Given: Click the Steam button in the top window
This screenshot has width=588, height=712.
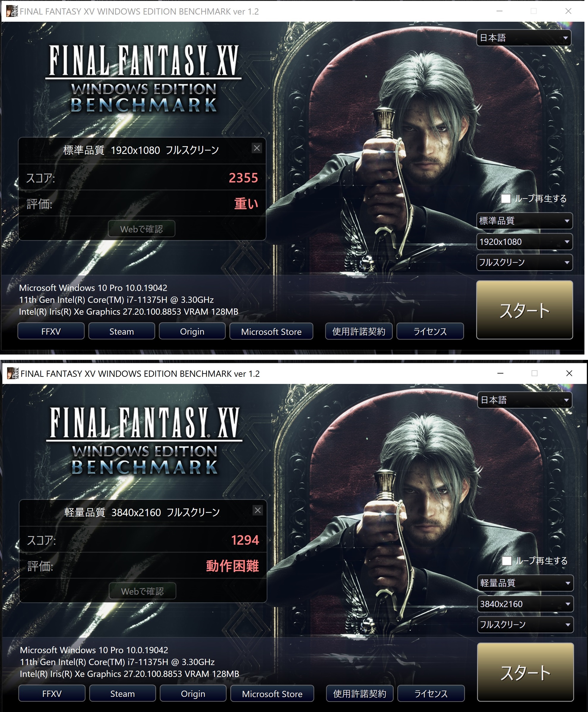Looking at the screenshot, I should tap(121, 331).
